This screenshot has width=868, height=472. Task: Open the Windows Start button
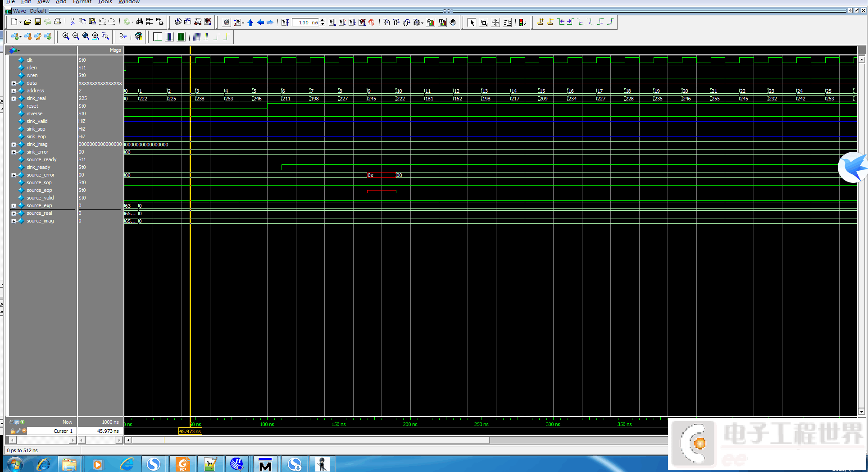point(15,464)
